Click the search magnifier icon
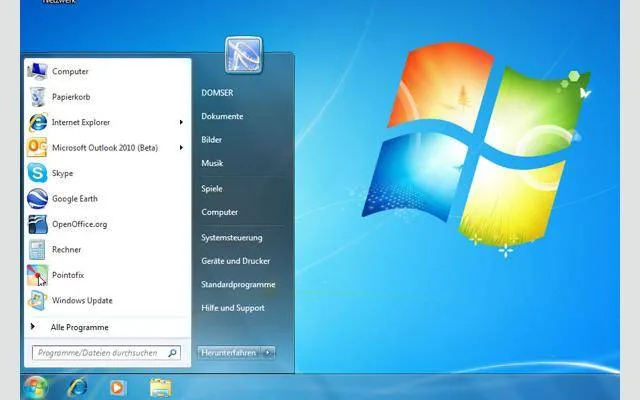Screen dimensions: 640x400 point(173,353)
